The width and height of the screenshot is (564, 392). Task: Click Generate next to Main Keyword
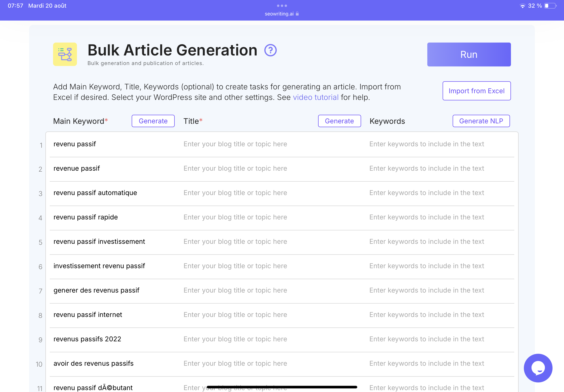coord(153,121)
